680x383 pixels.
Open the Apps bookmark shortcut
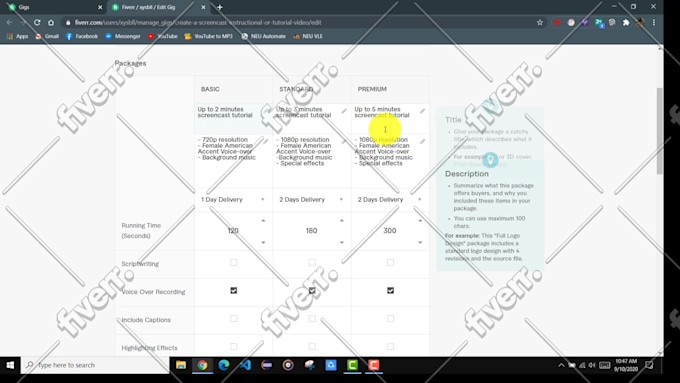(17, 36)
